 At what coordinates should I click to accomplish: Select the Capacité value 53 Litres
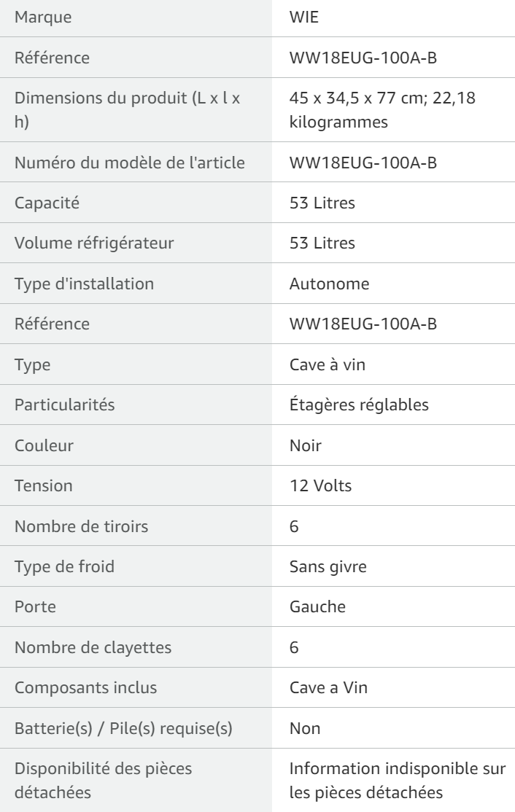coord(322,203)
